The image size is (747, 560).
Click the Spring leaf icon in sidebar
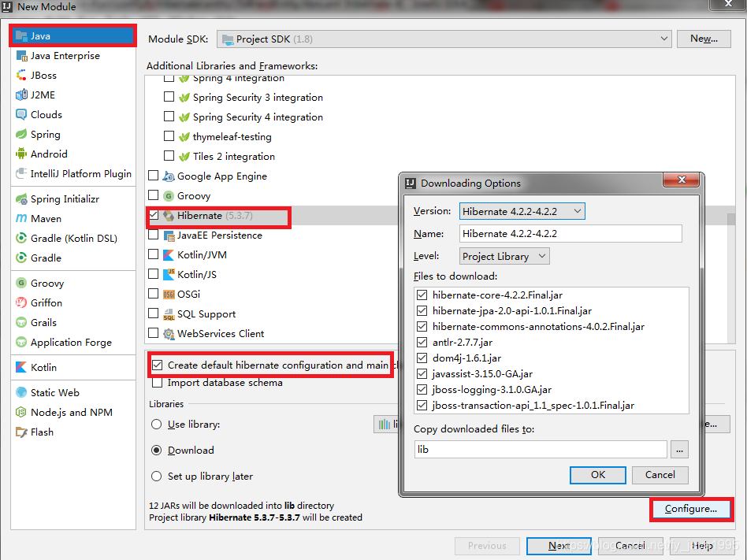pos(21,135)
